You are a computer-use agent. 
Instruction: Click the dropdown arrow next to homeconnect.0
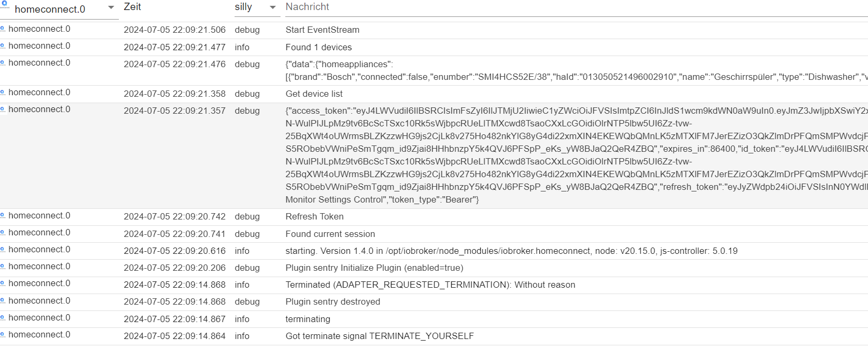(111, 7)
